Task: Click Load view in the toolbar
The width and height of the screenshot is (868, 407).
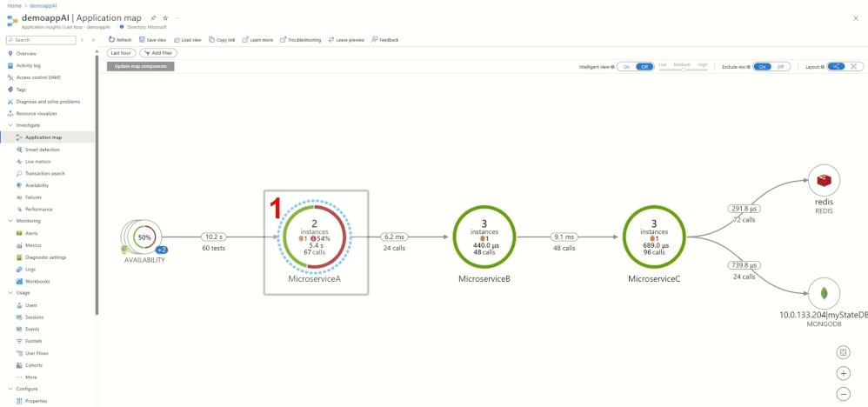Action: point(188,40)
